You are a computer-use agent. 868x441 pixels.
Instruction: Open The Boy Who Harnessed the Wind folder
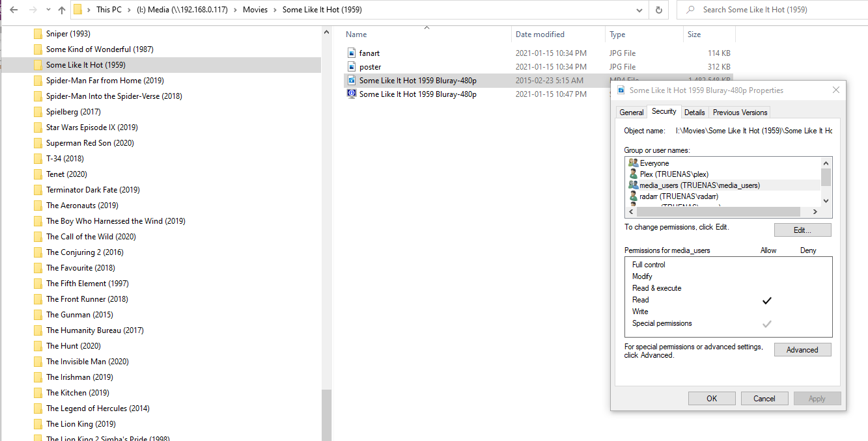(x=115, y=221)
